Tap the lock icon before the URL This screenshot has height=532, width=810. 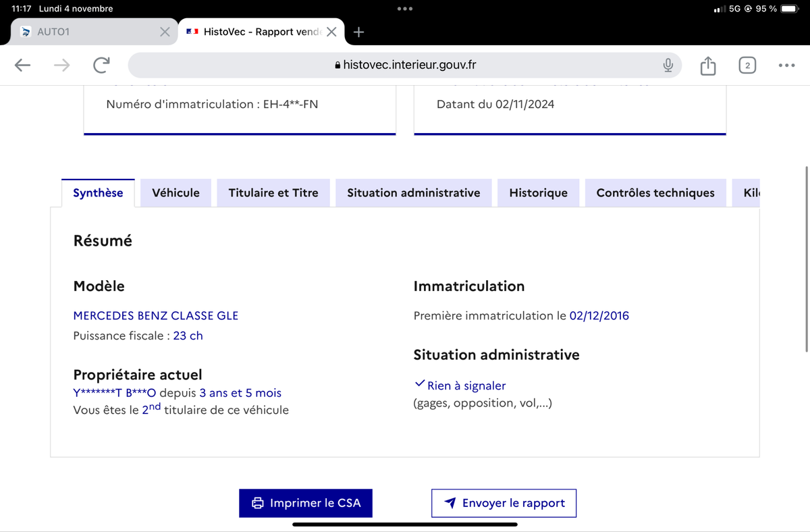coord(338,65)
